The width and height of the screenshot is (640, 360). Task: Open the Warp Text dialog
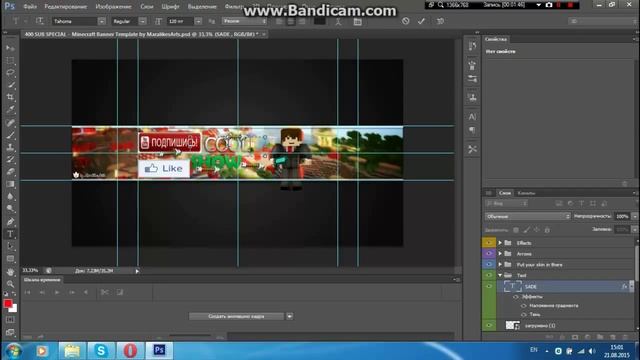(x=338, y=21)
